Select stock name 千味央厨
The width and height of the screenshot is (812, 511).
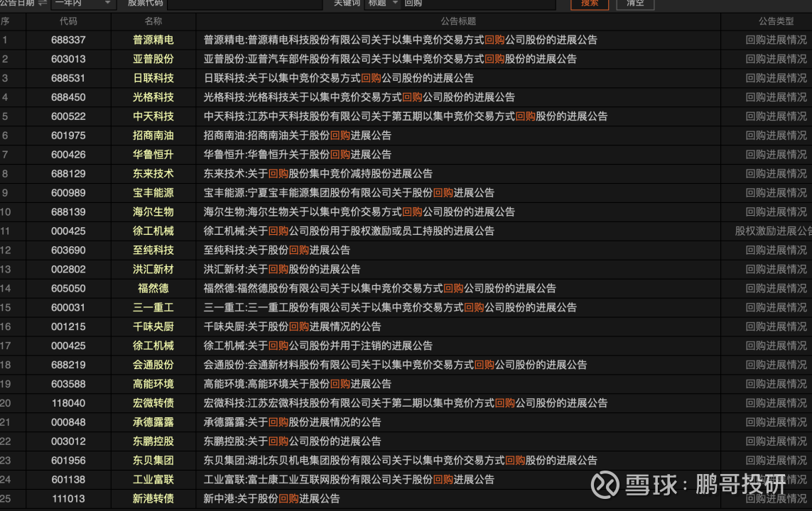click(x=153, y=327)
